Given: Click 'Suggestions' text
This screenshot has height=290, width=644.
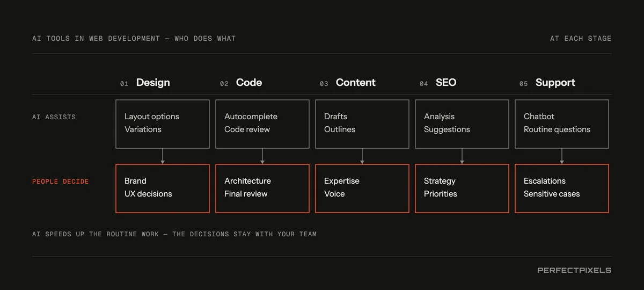Looking at the screenshot, I should click(x=447, y=129).
